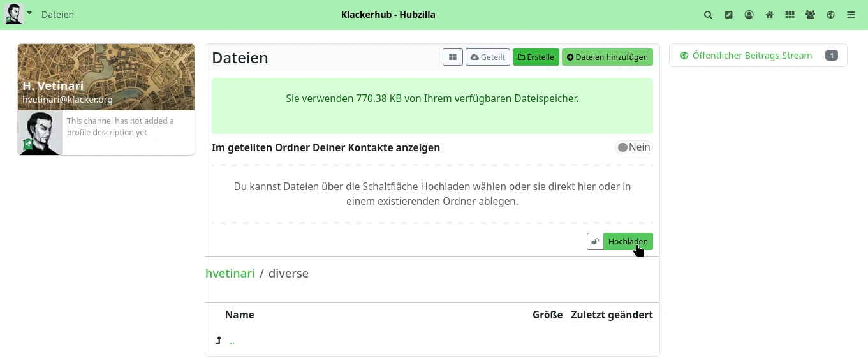Collapse the Dateien hinzufügen upload panel
This screenshot has width=868, height=363.
click(607, 57)
